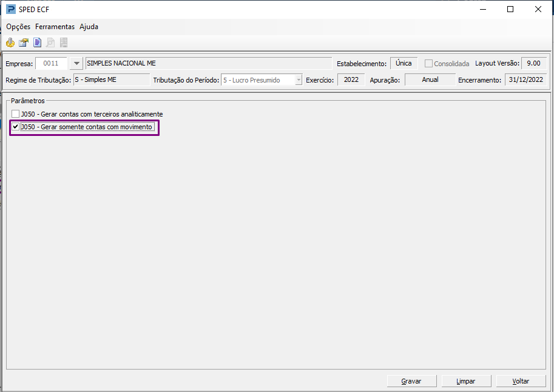Open the Empresa dropdown arrow
This screenshot has width=554, height=392.
point(76,64)
